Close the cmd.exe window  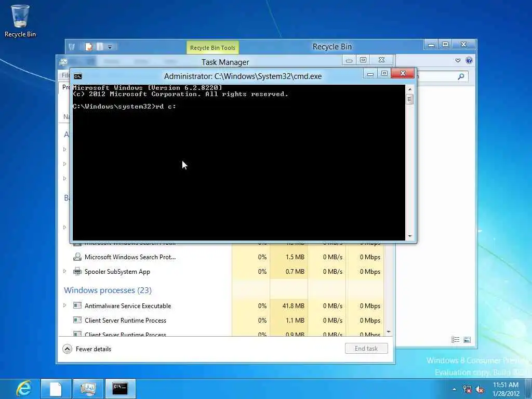coord(403,73)
